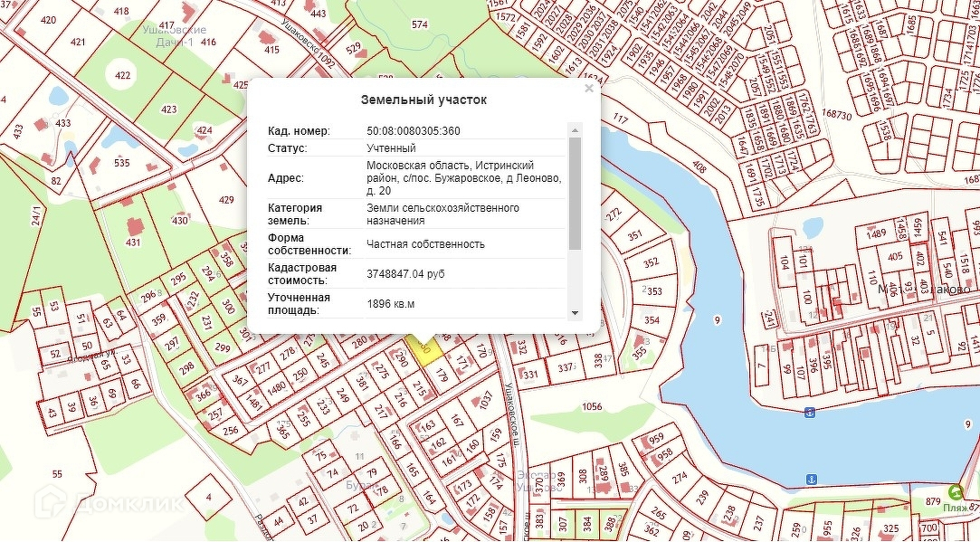Click the Уточненная площадь value 1896 кв.м
The height and width of the screenshot is (542, 980).
click(x=390, y=304)
